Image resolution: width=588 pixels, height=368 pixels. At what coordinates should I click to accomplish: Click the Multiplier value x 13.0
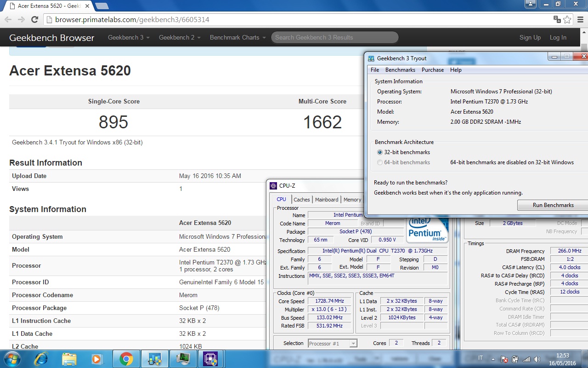click(x=329, y=309)
